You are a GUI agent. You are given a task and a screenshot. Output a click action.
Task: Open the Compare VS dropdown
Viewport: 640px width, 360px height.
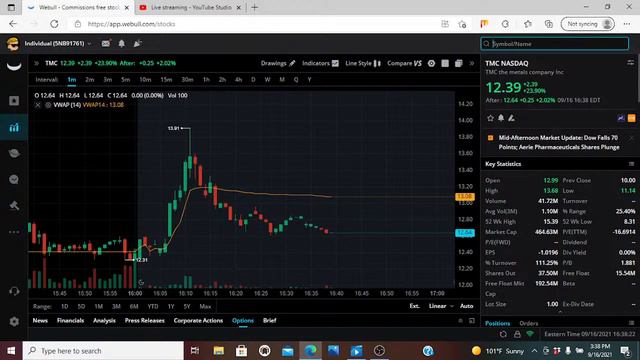[x=404, y=63]
